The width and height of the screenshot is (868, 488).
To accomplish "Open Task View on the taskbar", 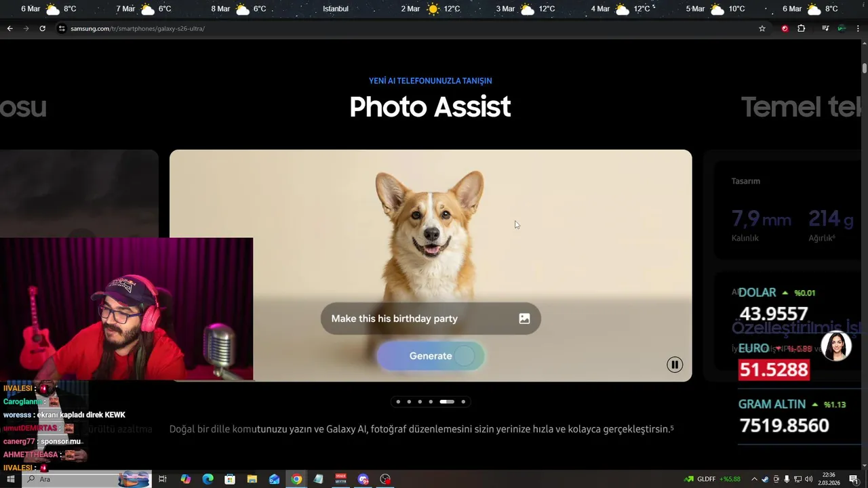I will coord(163,479).
